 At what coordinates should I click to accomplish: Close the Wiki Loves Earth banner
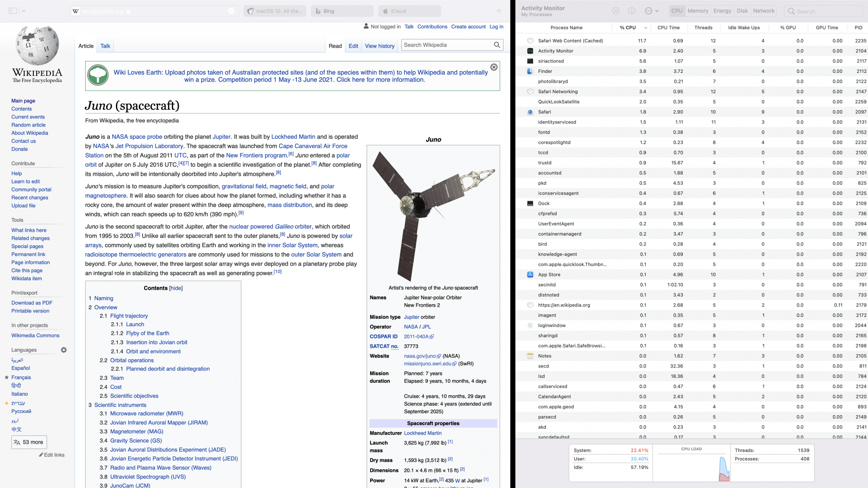[x=494, y=67]
